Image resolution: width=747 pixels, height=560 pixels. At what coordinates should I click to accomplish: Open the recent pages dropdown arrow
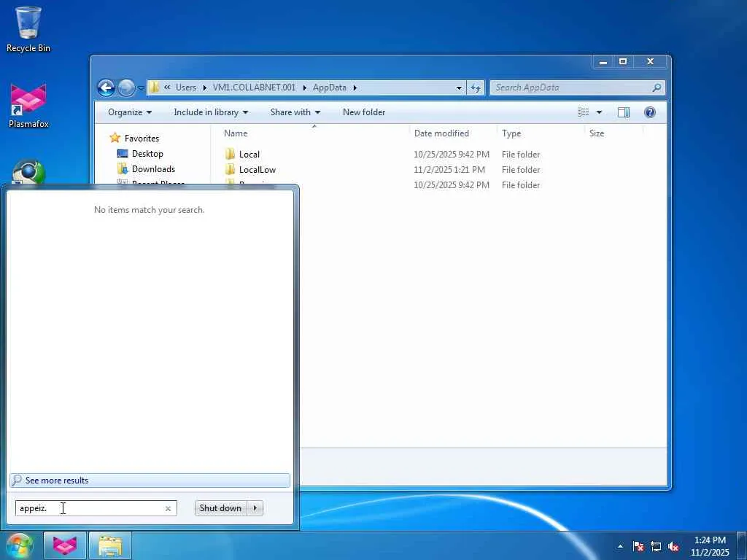(x=141, y=88)
